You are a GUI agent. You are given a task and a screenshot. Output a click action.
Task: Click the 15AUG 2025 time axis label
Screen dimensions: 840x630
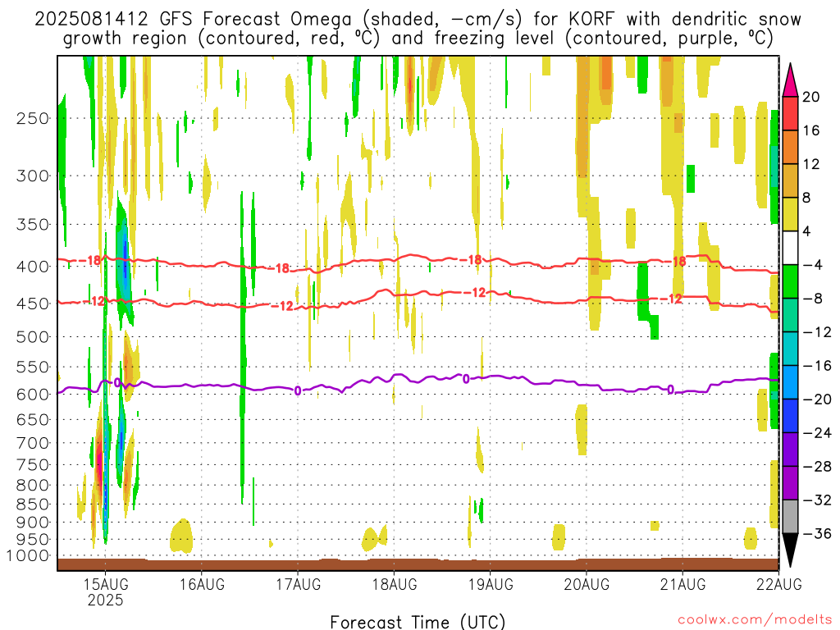pyautogui.click(x=106, y=591)
